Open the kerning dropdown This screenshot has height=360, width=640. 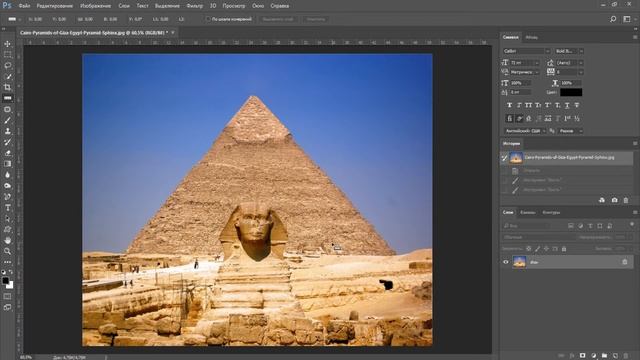(x=524, y=72)
